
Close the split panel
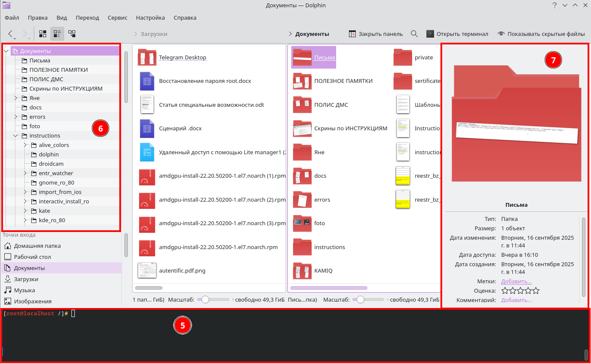[375, 34]
